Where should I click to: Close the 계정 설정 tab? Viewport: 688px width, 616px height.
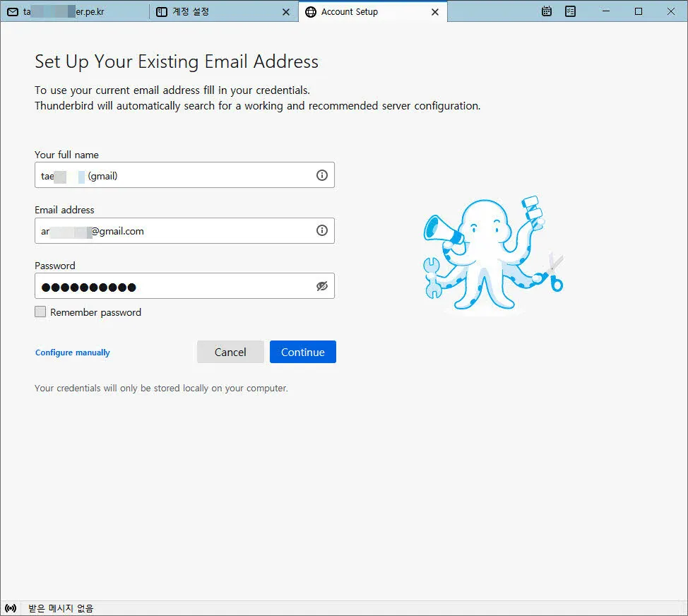286,12
